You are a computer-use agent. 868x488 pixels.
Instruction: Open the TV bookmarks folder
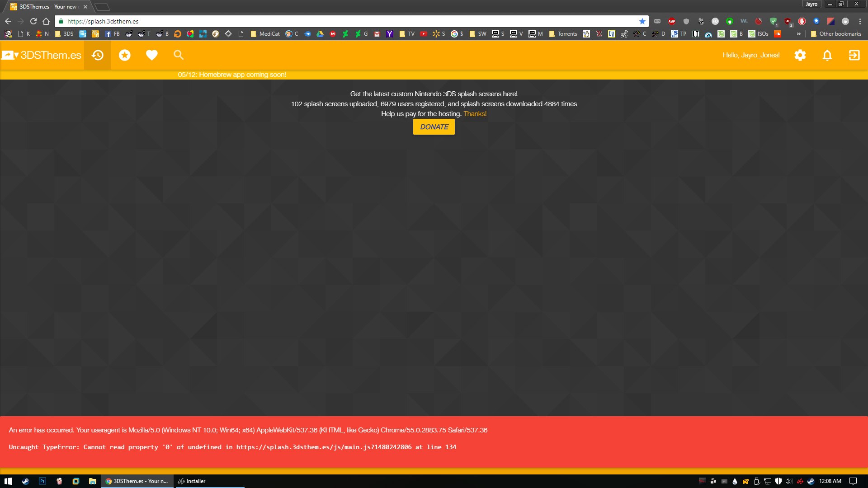click(407, 34)
